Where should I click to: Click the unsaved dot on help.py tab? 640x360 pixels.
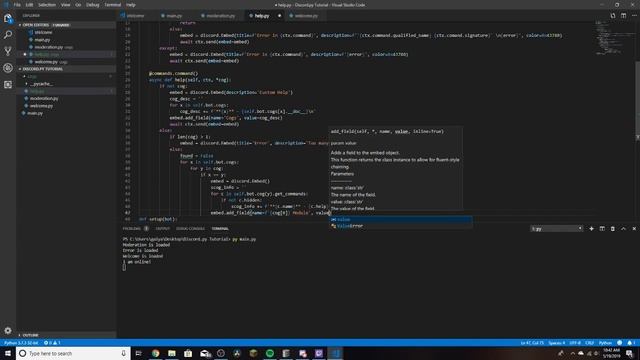[280, 16]
